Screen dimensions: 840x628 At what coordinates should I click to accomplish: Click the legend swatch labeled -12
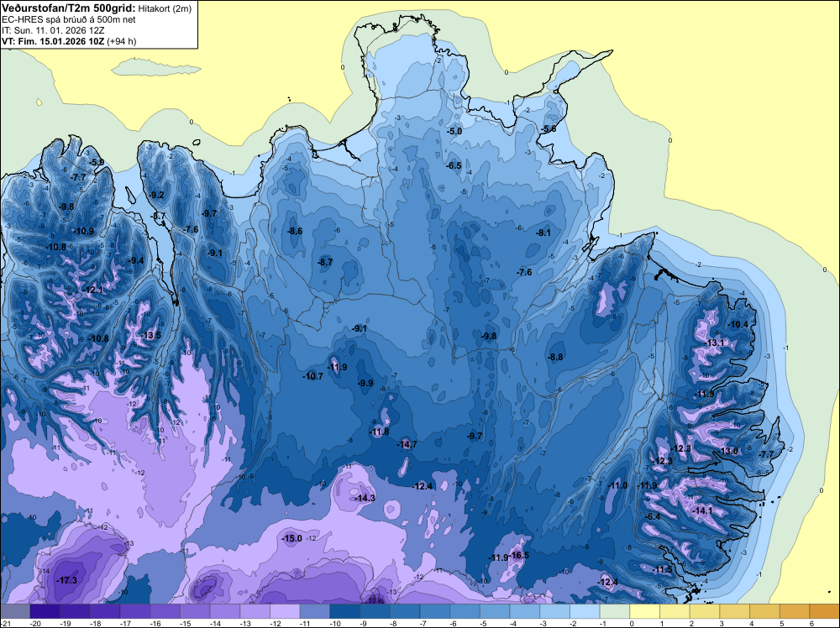pos(285,611)
